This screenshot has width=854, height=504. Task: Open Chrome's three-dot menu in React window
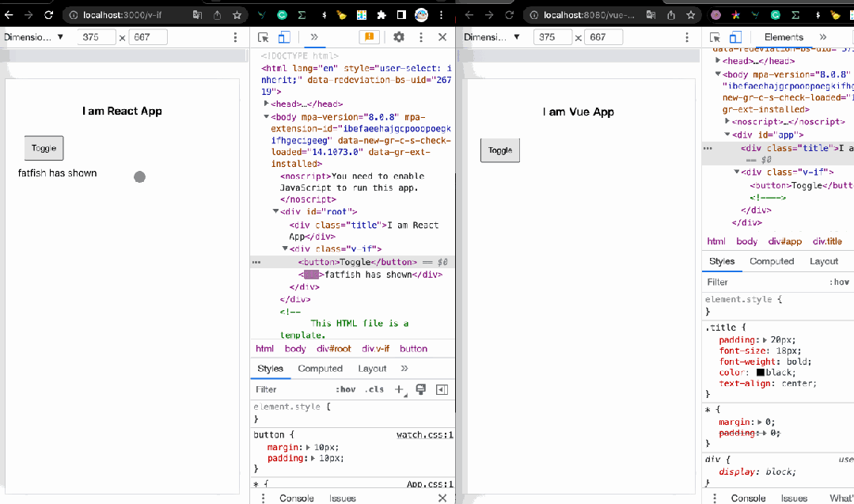coord(441,15)
